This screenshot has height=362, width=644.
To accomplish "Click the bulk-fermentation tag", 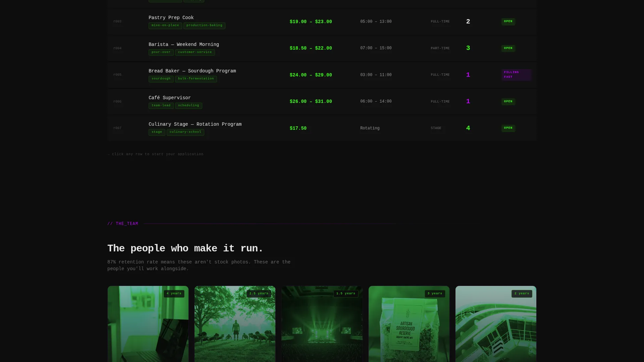I will pyautogui.click(x=196, y=79).
